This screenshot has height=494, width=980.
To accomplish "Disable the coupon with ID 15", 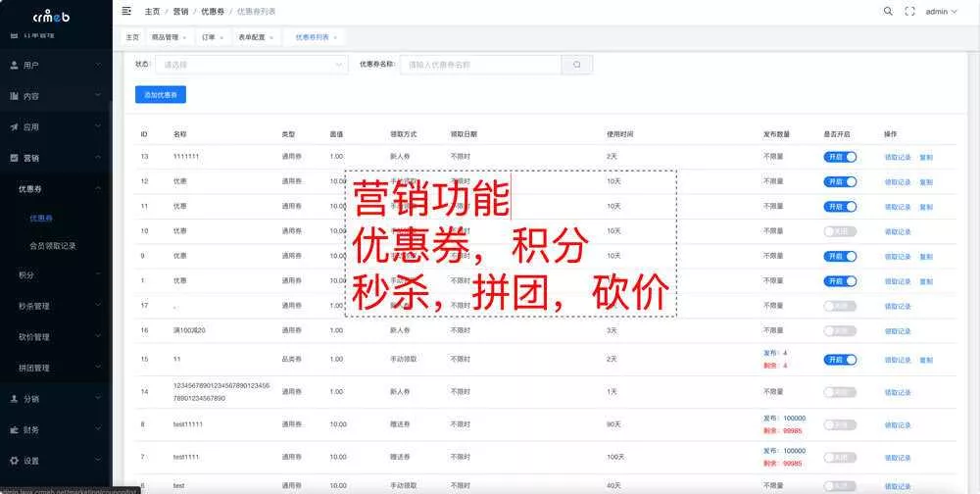I will [840, 360].
